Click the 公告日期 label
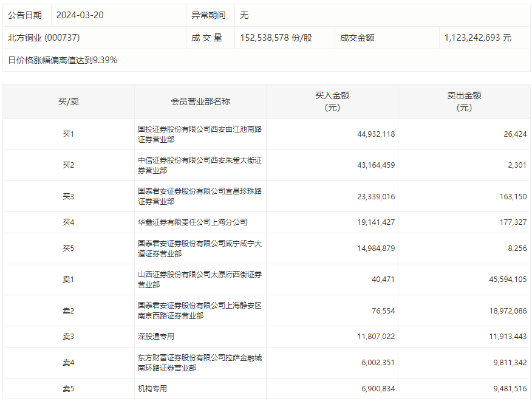Image resolution: width=532 pixels, height=401 pixels. [25, 15]
